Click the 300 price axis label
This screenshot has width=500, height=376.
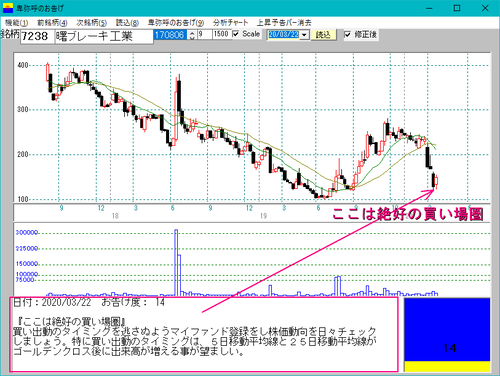coord(23,110)
